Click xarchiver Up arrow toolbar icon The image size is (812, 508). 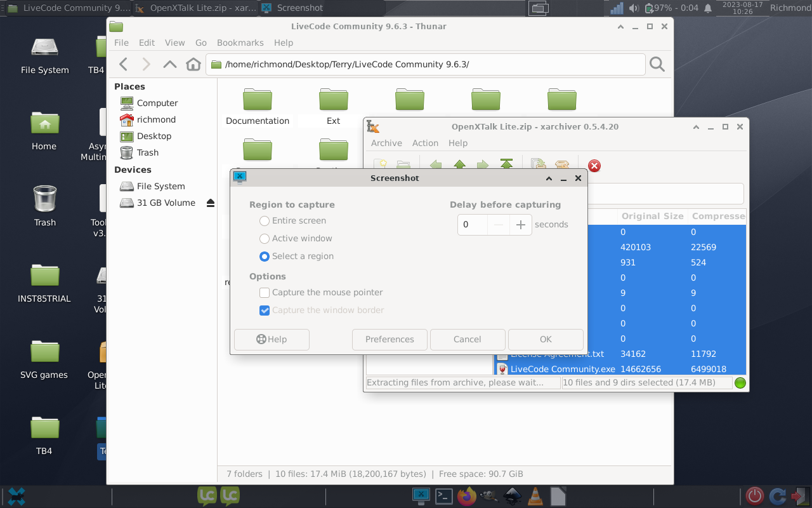pos(460,164)
